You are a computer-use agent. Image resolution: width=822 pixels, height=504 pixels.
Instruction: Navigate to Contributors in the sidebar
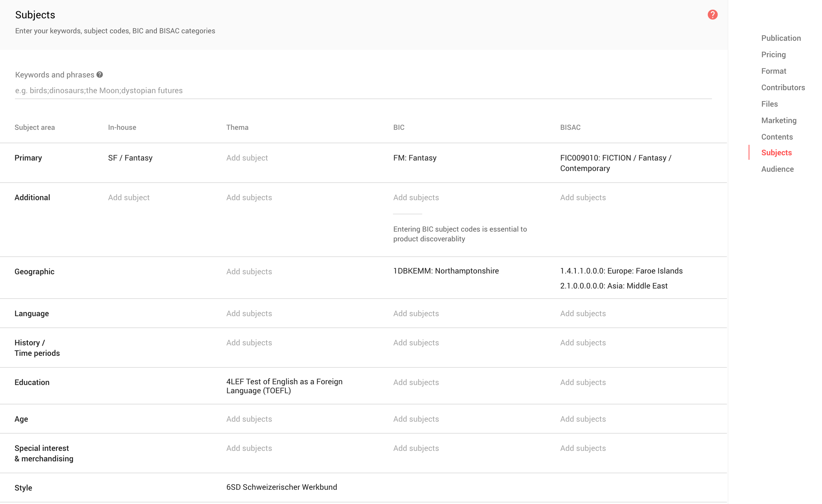tap(783, 88)
